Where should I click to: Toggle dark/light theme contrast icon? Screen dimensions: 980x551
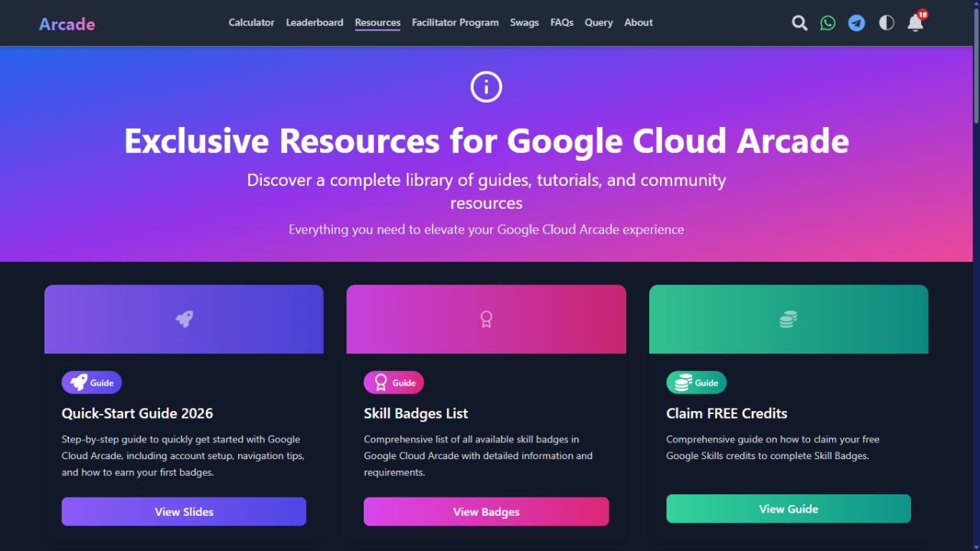887,23
